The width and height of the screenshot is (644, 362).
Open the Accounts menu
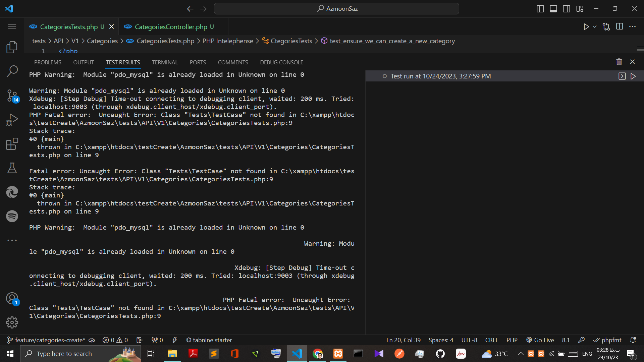pyautogui.click(x=12, y=298)
